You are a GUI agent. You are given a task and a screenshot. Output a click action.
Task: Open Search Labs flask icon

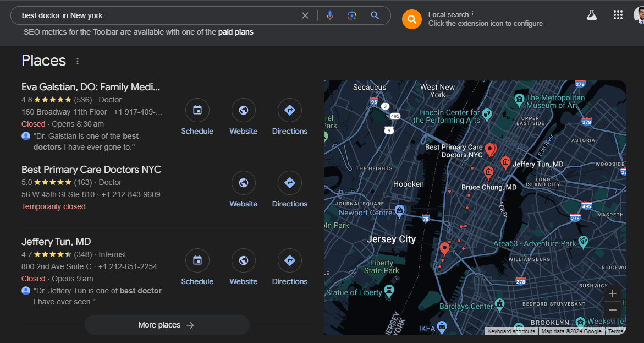click(x=591, y=15)
